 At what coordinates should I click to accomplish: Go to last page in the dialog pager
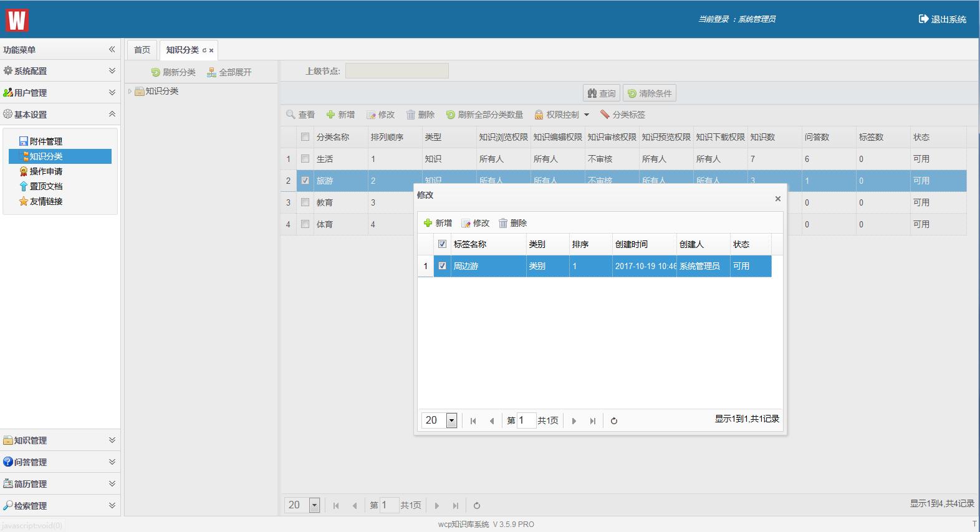pos(593,421)
